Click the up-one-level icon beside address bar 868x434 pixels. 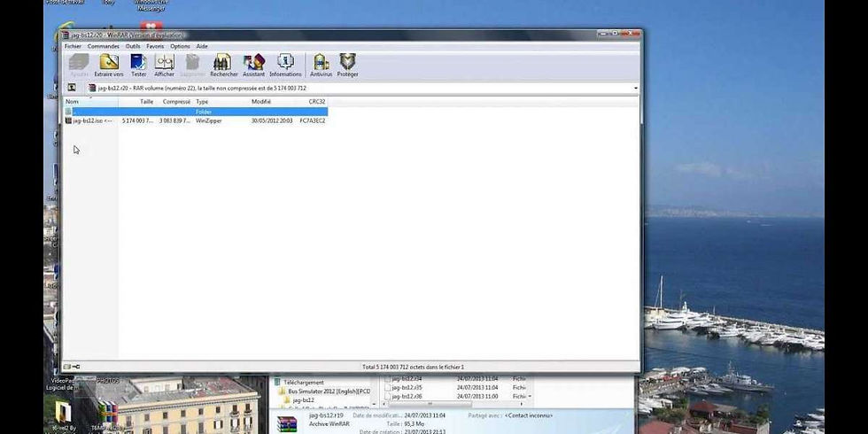72,88
